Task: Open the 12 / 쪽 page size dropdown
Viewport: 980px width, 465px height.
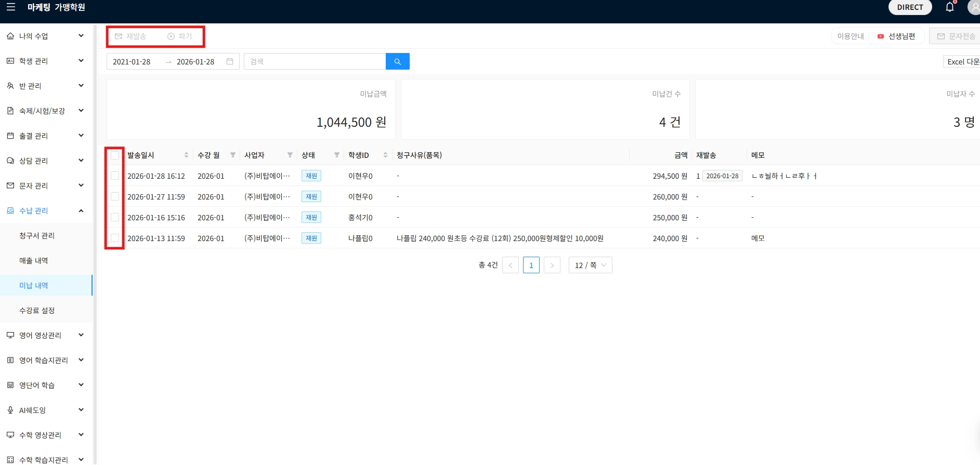Action: [591, 265]
